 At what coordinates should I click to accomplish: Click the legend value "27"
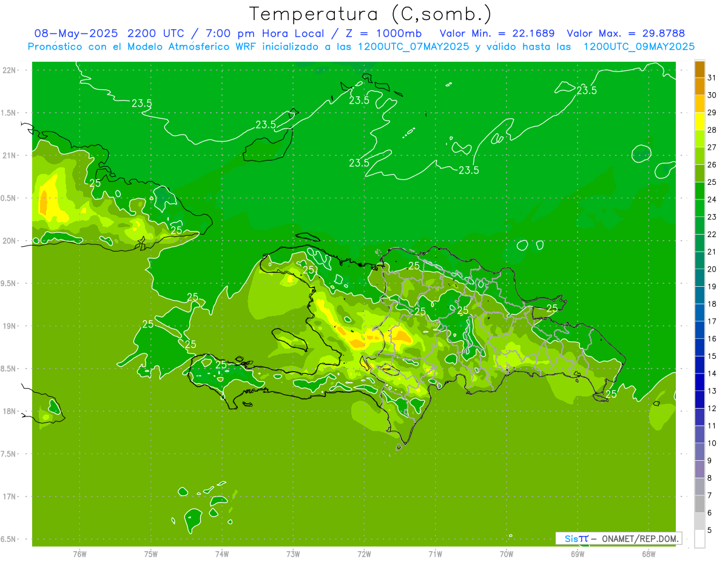coord(712,147)
